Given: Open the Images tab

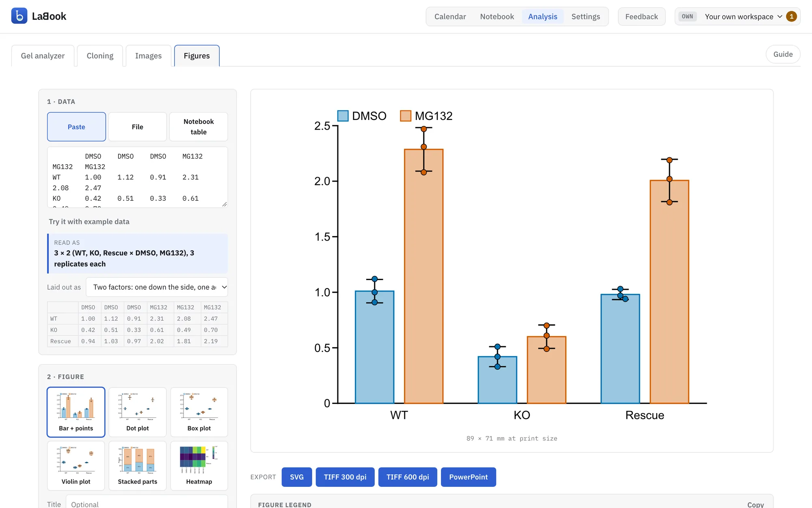Looking at the screenshot, I should 148,56.
